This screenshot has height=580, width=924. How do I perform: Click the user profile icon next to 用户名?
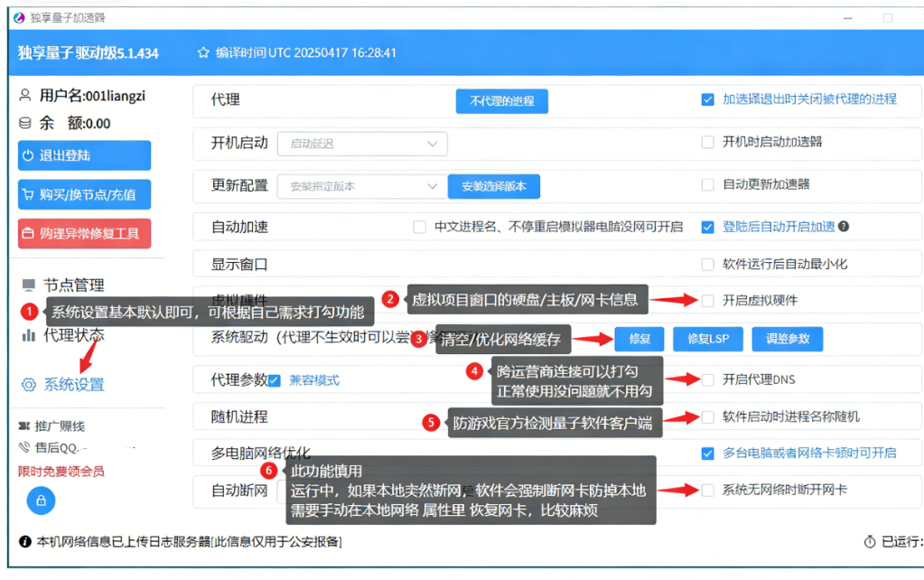coord(24,95)
